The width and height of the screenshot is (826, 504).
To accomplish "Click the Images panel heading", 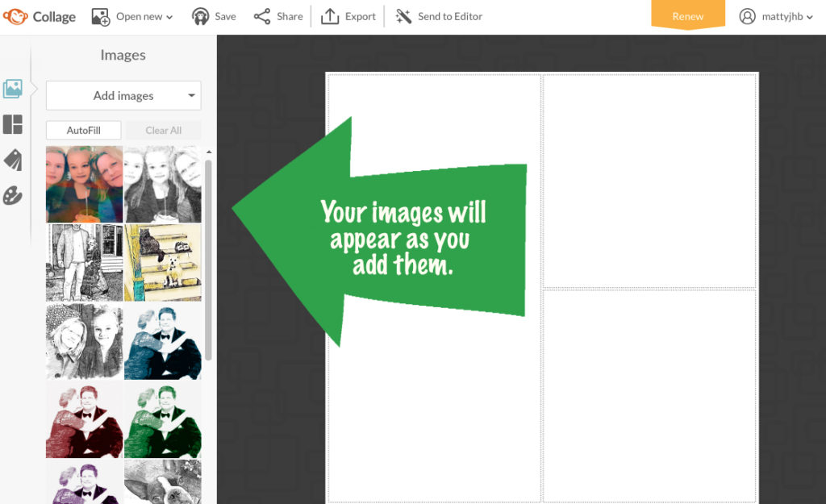I will 123,55.
